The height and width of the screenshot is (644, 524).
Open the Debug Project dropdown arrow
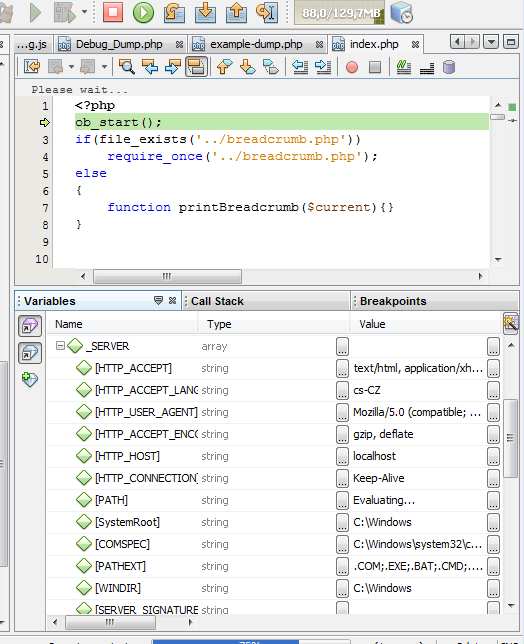[x=84, y=12]
